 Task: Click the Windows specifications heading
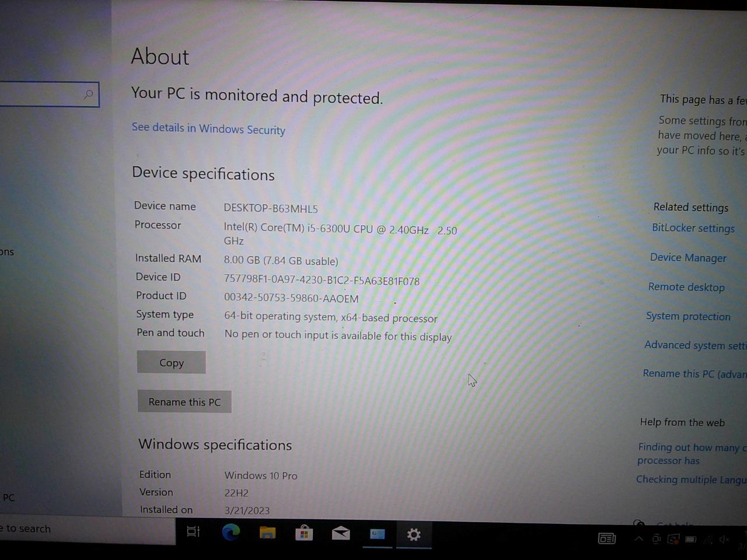[x=215, y=444]
